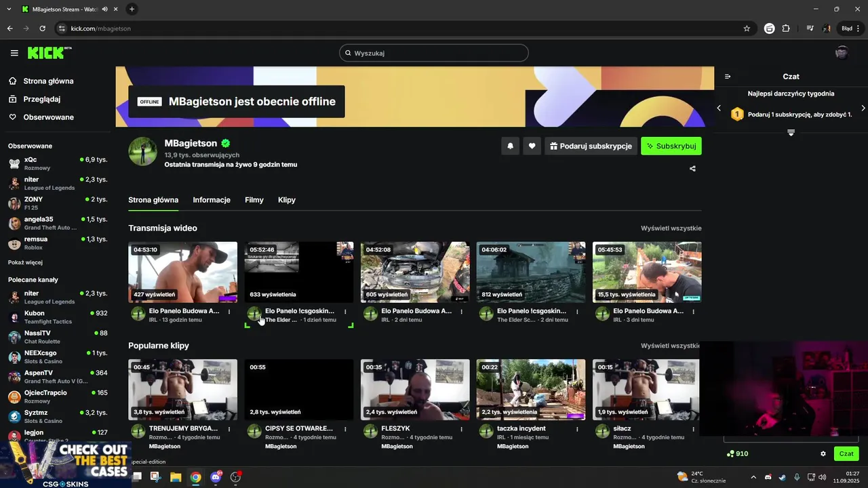Open remsua channel in followed list
Image resolution: width=868 pixels, height=488 pixels.
pyautogui.click(x=58, y=243)
